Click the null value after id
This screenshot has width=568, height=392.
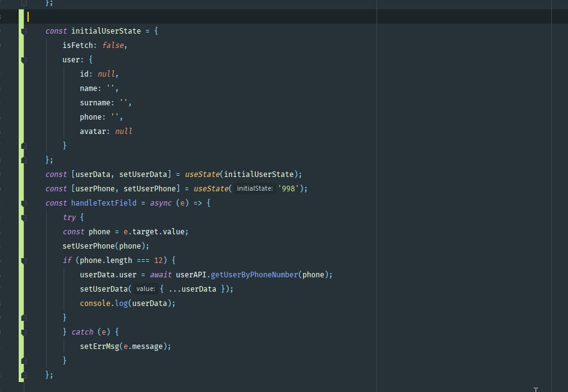[x=106, y=74]
